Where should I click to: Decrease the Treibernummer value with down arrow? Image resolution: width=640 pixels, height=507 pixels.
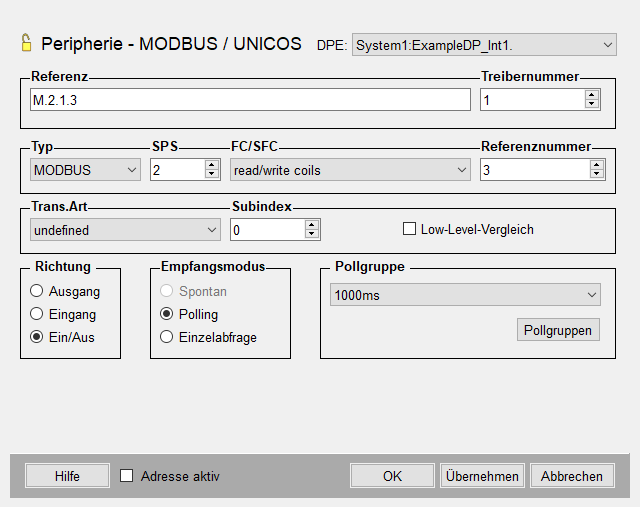(592, 104)
